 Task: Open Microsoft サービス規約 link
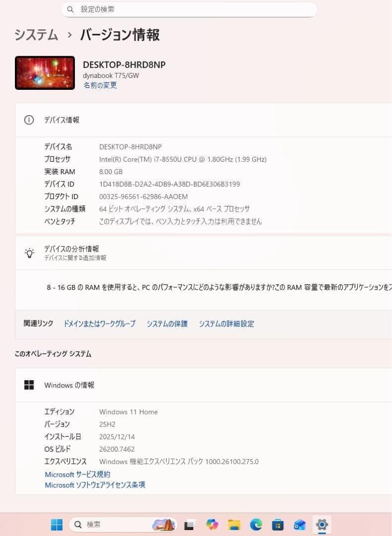77,474
